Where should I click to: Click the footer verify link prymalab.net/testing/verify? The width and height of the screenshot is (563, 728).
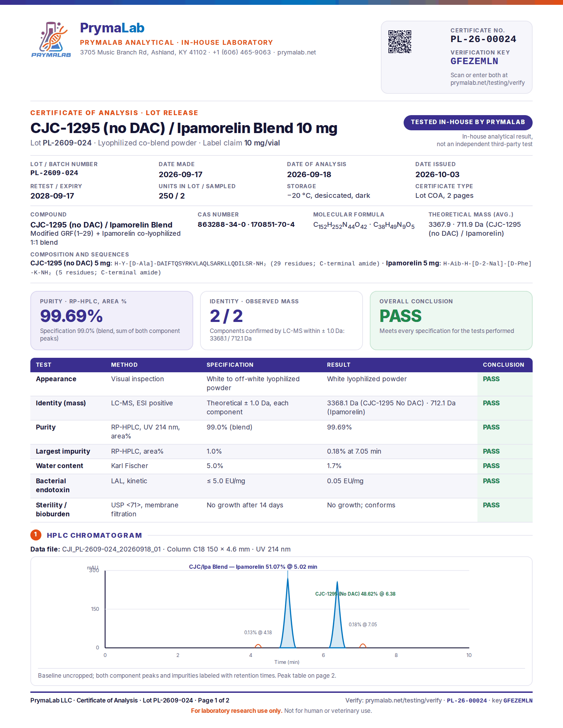403,700
